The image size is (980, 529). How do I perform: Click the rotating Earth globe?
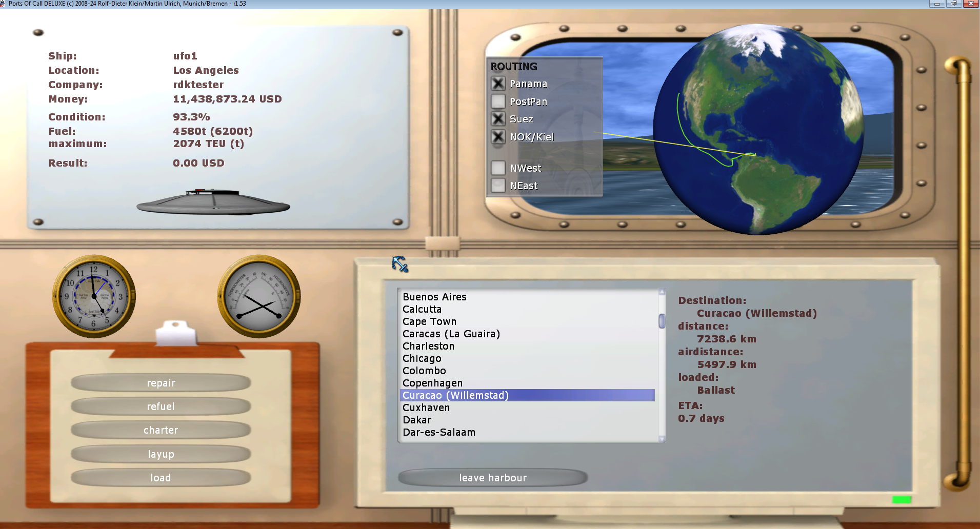click(758, 129)
